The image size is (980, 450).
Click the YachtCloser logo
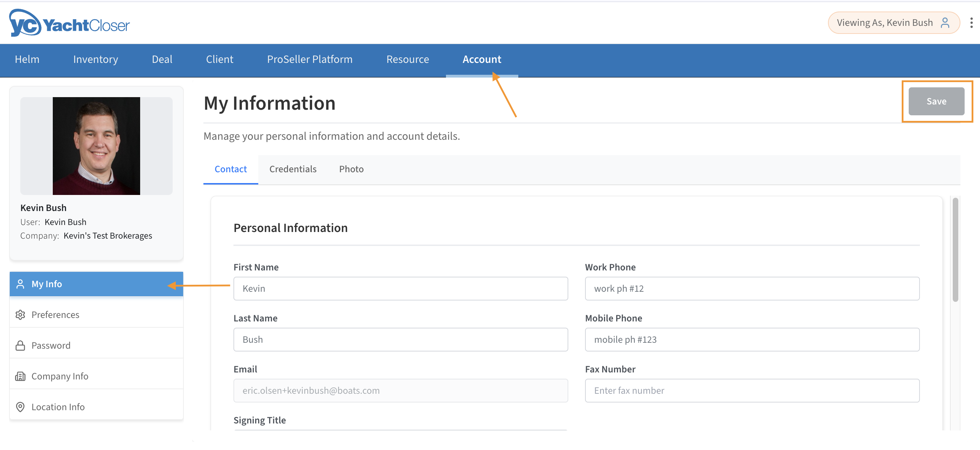69,24
